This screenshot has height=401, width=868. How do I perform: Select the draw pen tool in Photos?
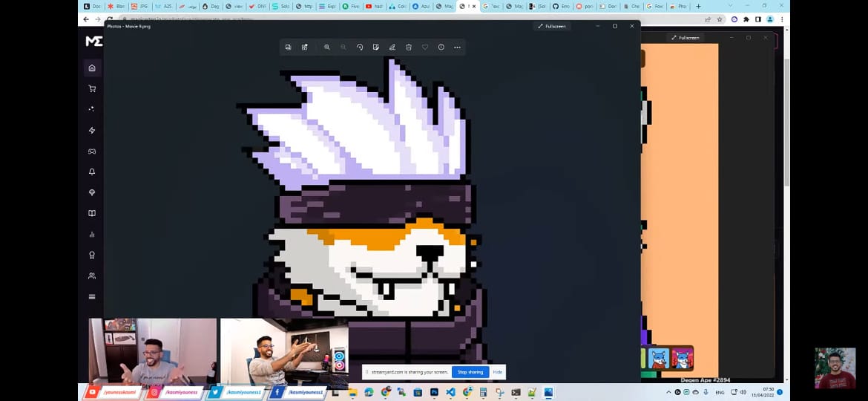click(x=392, y=47)
